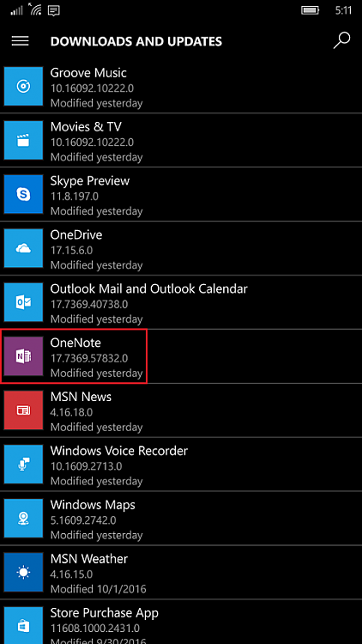Click the Groove Music version 10.16092.10222.0 under Groove Music

click(x=92, y=88)
